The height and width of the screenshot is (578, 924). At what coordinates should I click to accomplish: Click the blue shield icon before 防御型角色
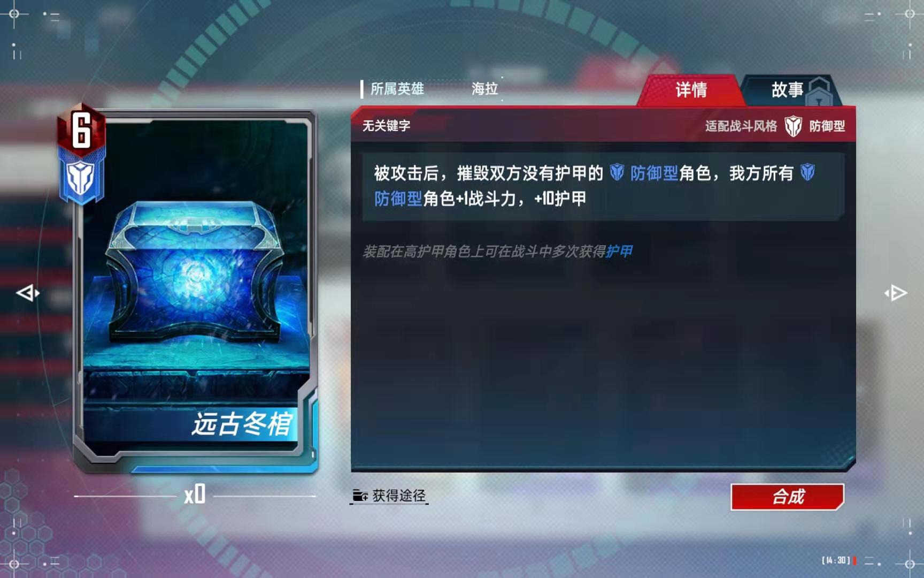point(617,172)
